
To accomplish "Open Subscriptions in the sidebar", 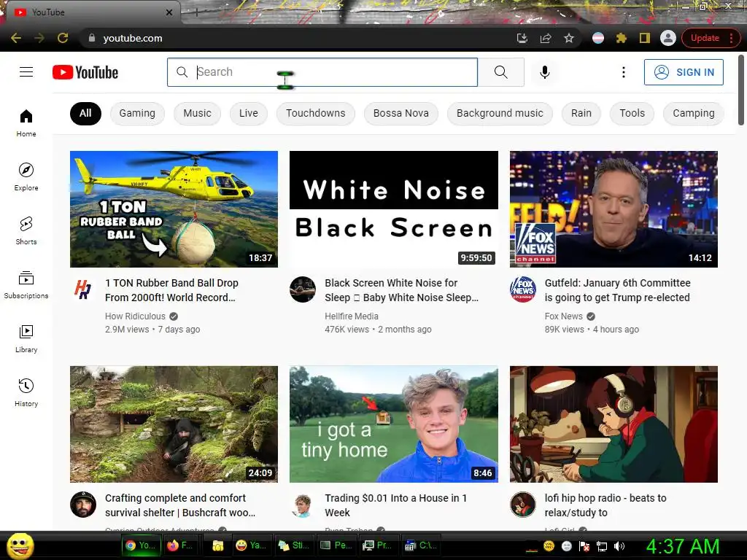I will click(x=26, y=285).
